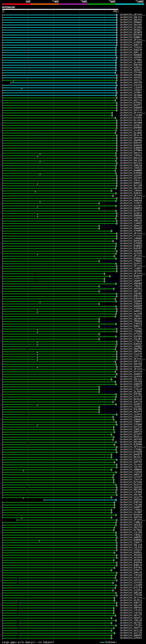Select hit label UniRef100_A1BE57
Screen dimensions: 146x644
(131, 507)
